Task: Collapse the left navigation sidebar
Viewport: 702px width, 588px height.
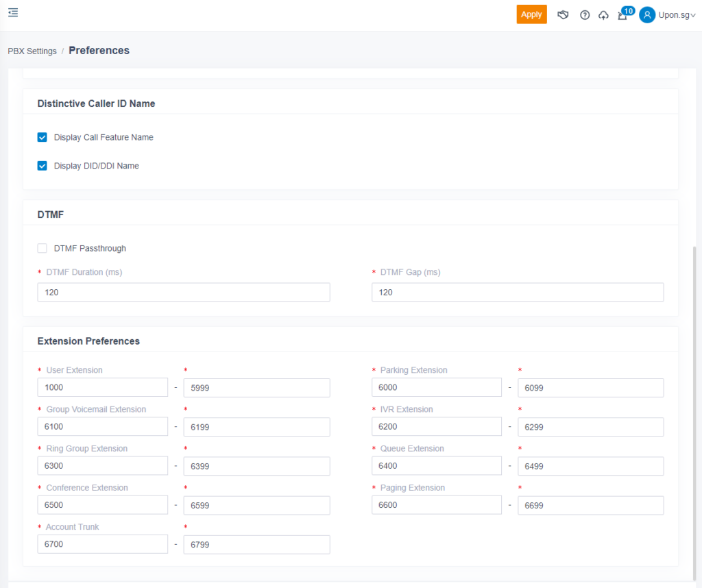Action: [12, 12]
